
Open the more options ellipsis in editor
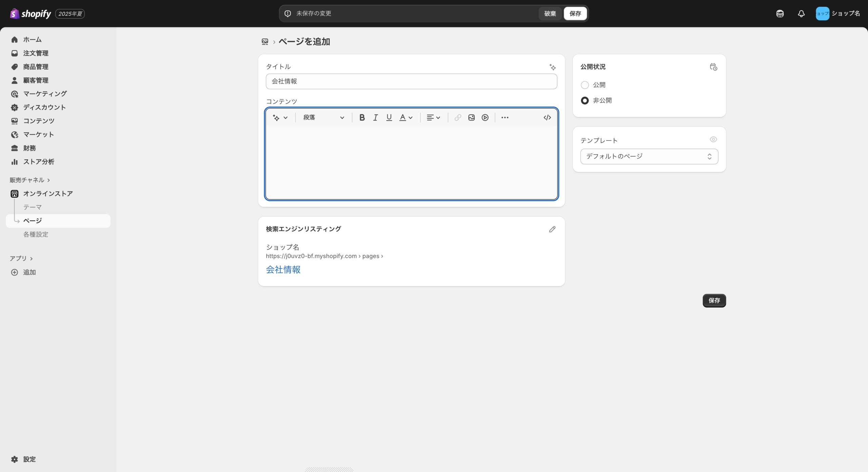(x=505, y=117)
